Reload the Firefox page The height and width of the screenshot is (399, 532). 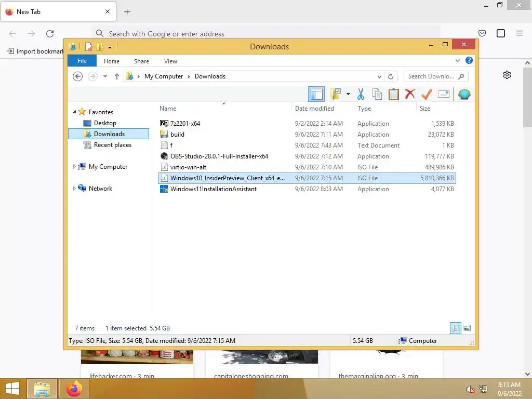[x=50, y=34]
